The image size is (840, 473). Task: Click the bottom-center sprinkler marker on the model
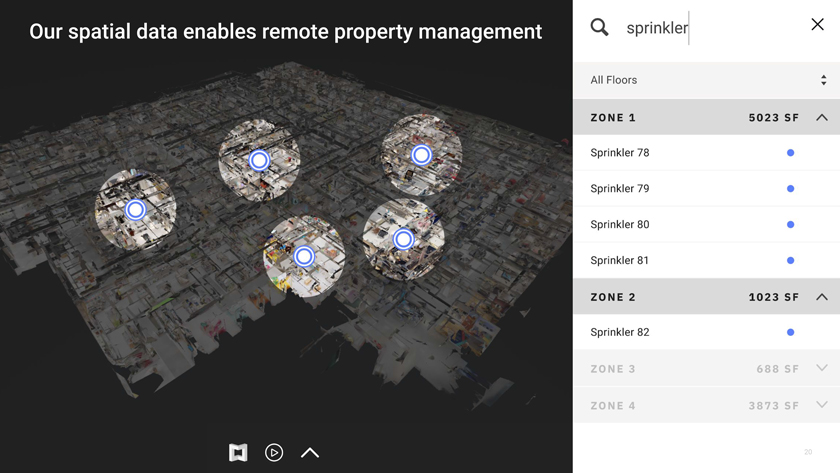tap(304, 257)
